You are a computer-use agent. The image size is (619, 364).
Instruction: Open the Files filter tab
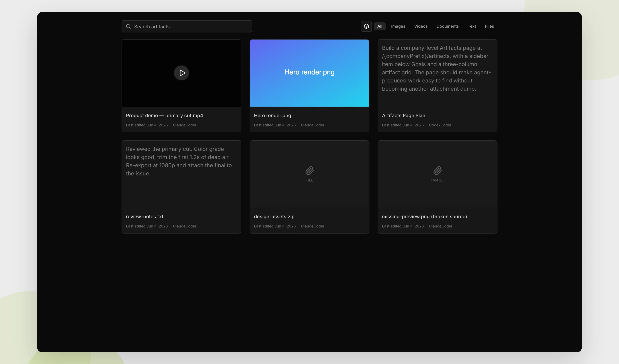(x=489, y=26)
